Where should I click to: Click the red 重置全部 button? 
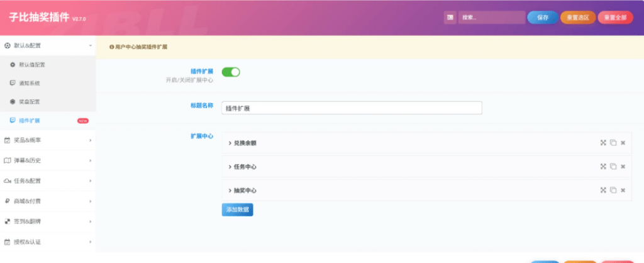(615, 18)
